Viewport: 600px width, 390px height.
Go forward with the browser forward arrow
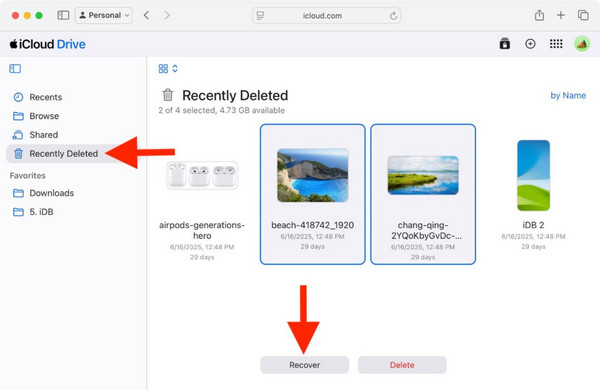167,15
